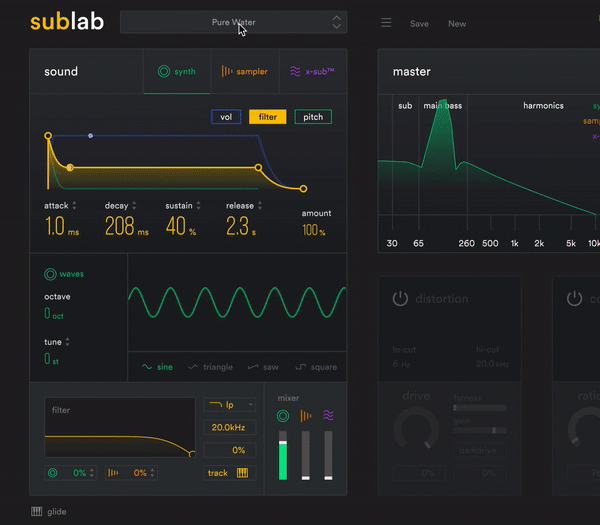The width and height of the screenshot is (600, 525).
Task: Click the attack stepper arrows
Action: [x=74, y=205]
